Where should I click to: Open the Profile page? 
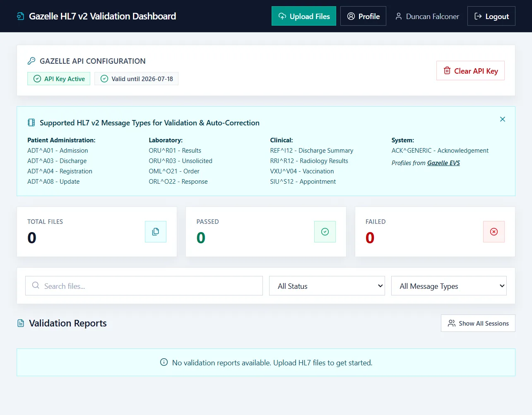[363, 16]
